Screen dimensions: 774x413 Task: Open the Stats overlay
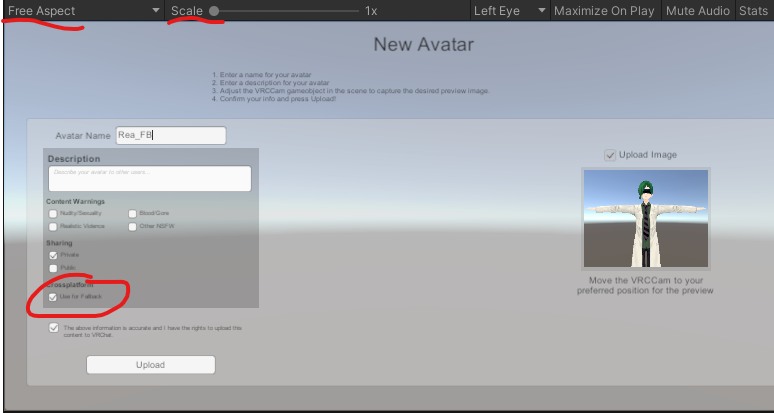[x=753, y=10]
